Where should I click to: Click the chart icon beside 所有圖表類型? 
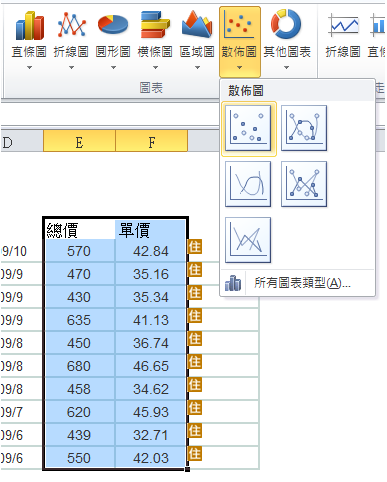(233, 283)
